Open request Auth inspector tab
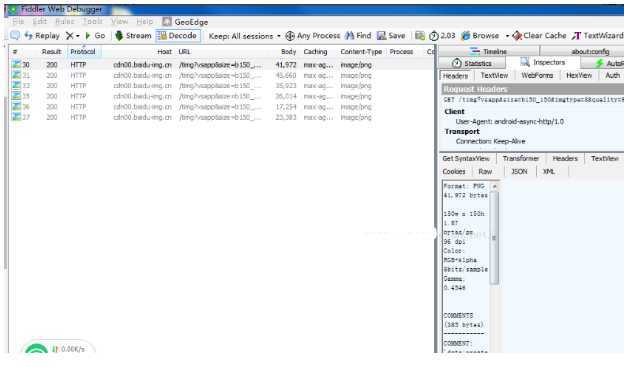Image resolution: width=624 pixels, height=367 pixels. (612, 76)
